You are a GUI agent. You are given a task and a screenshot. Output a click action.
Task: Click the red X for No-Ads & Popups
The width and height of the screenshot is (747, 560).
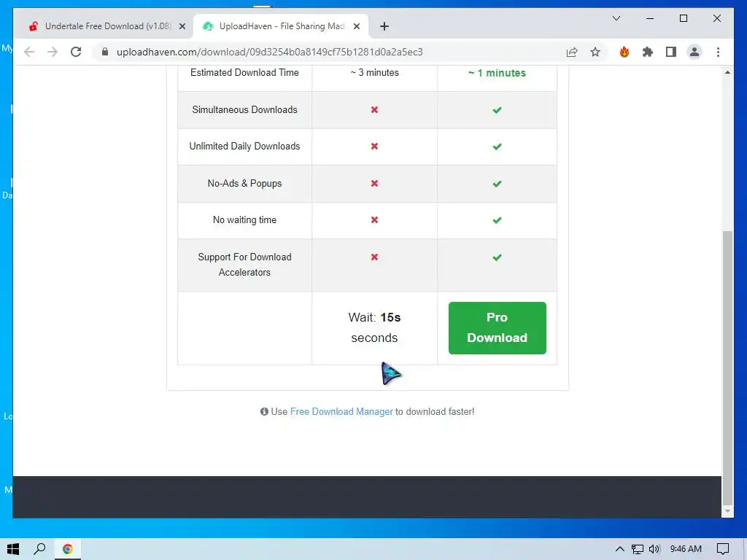(x=374, y=183)
